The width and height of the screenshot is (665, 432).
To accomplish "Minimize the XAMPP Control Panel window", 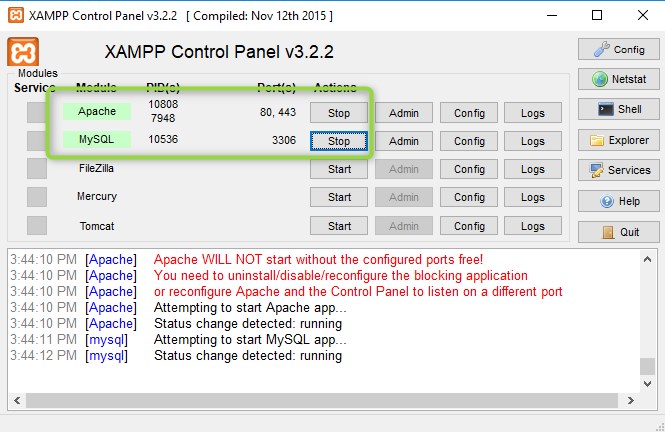I will coord(552,16).
